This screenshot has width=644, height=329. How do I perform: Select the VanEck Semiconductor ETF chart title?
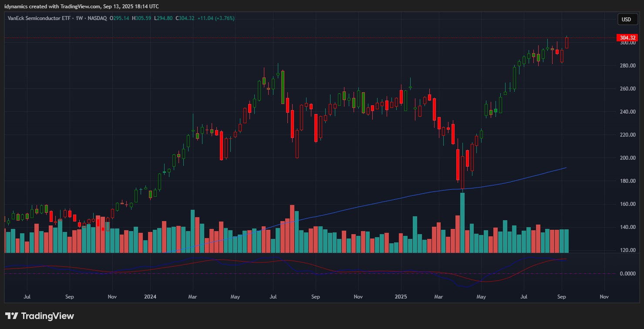pyautogui.click(x=38, y=18)
